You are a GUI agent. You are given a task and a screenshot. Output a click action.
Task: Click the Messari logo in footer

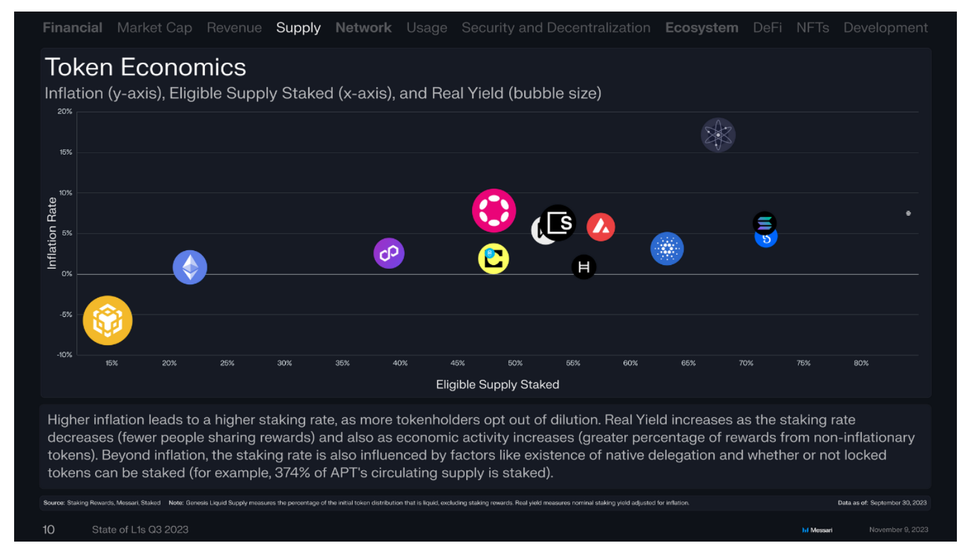coord(817,530)
